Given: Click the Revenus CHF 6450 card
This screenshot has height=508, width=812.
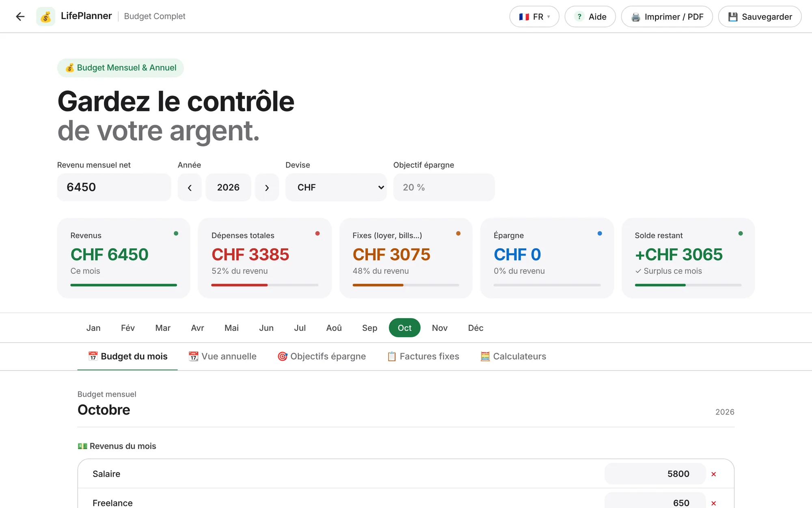Looking at the screenshot, I should point(124,258).
